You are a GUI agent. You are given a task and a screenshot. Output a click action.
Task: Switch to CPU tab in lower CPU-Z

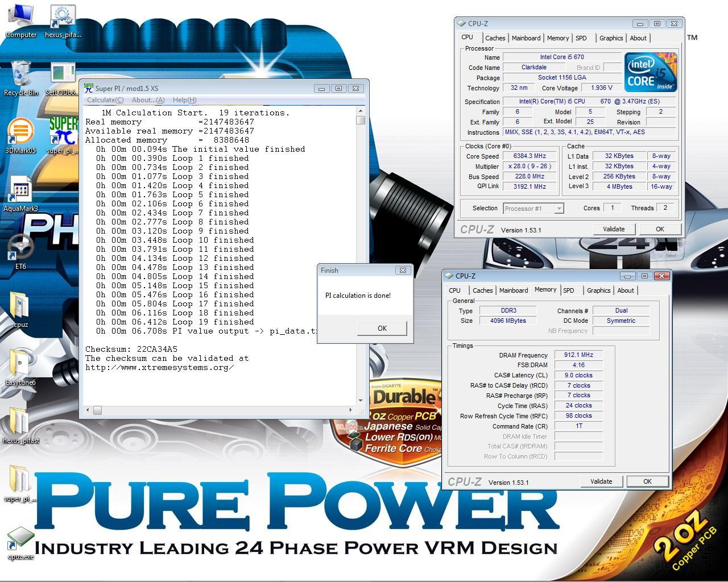point(455,290)
